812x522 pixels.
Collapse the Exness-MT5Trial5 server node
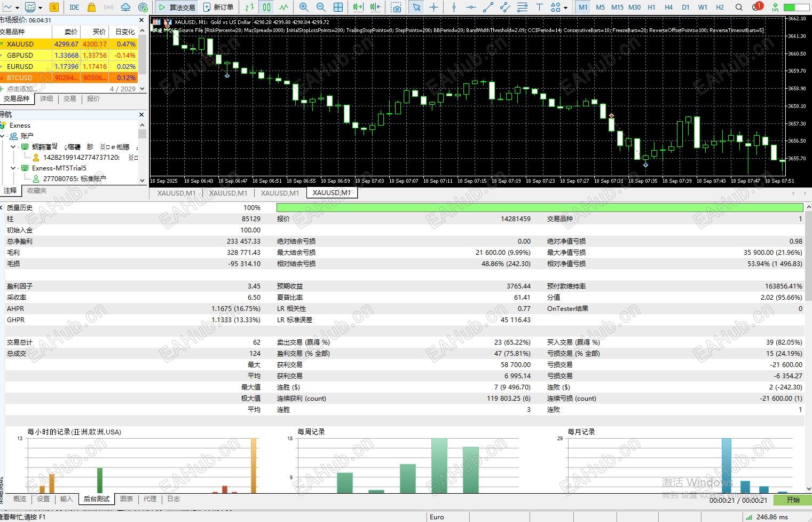(13, 168)
